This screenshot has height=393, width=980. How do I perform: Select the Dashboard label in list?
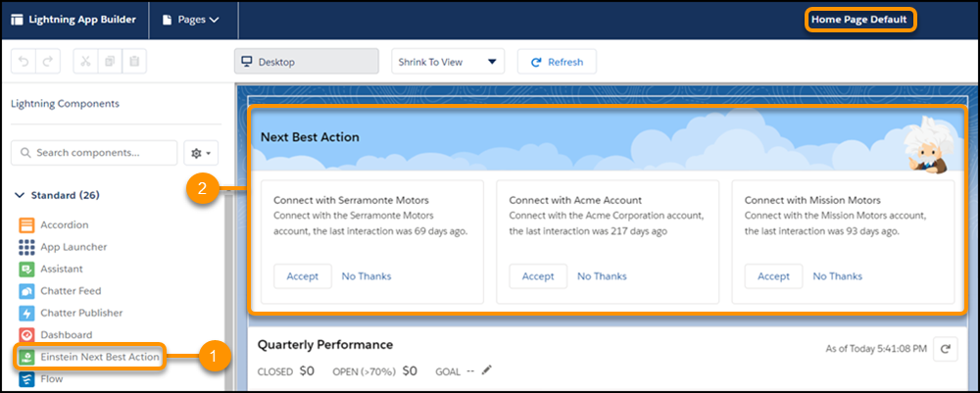(x=67, y=335)
